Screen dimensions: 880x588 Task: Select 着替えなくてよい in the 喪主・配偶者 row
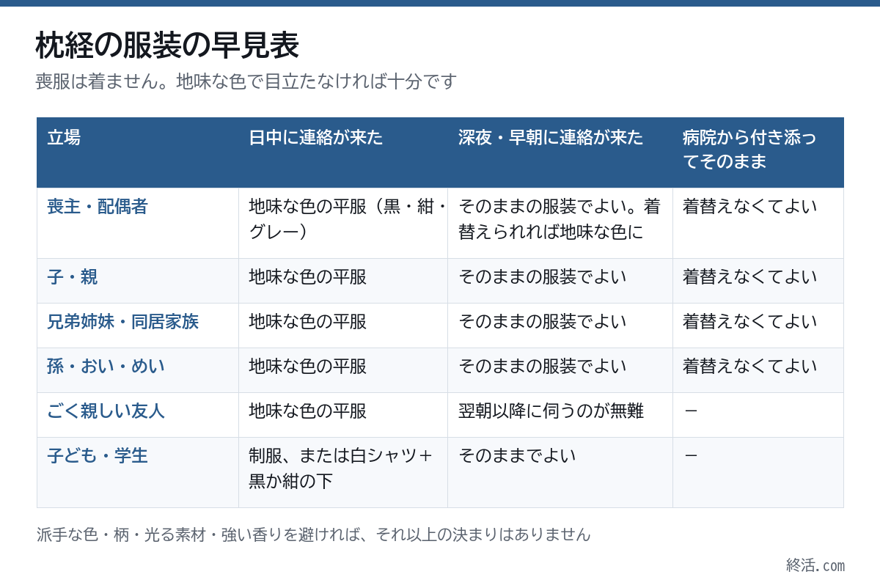coord(758,223)
